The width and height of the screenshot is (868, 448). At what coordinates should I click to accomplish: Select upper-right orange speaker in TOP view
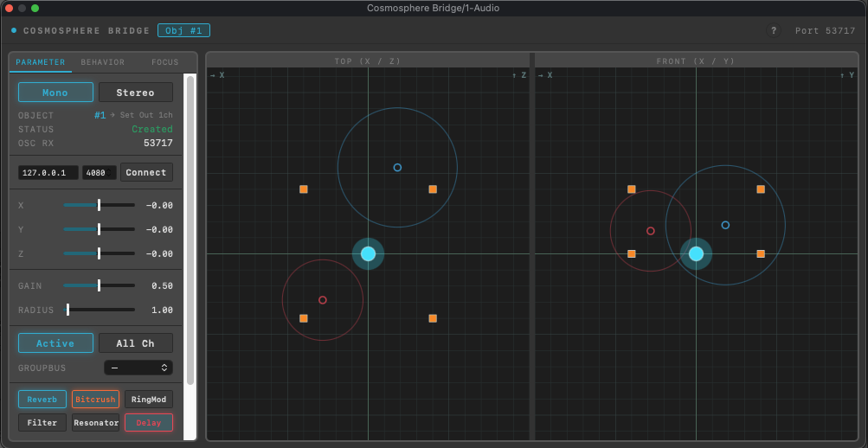click(433, 189)
